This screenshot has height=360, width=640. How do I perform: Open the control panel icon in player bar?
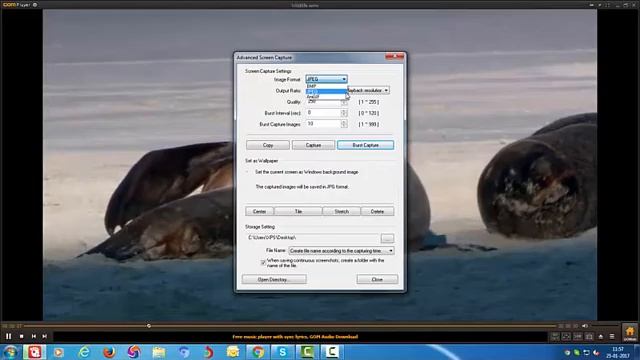coord(555,336)
